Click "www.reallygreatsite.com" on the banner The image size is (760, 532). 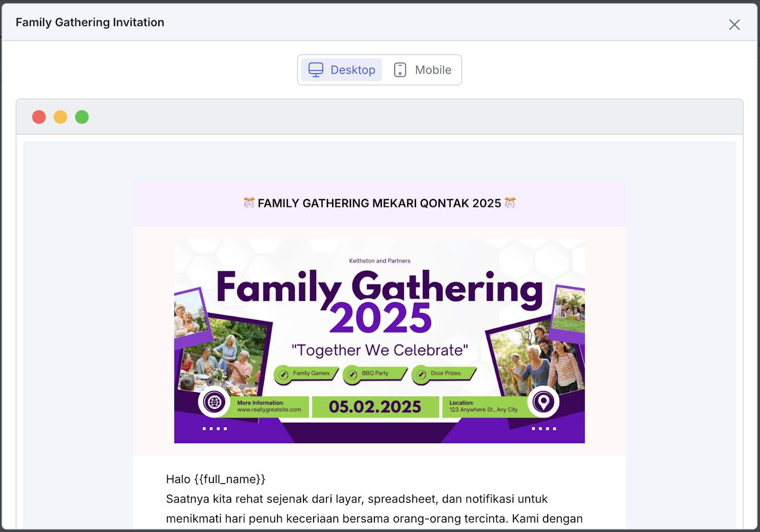pyautogui.click(x=269, y=410)
